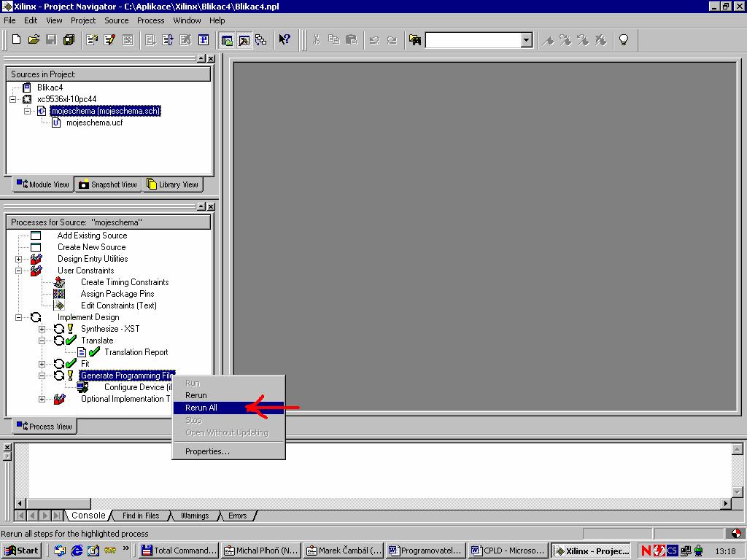This screenshot has width=747, height=560.
Task: Click the toolbar search text field
Action: 473,40
